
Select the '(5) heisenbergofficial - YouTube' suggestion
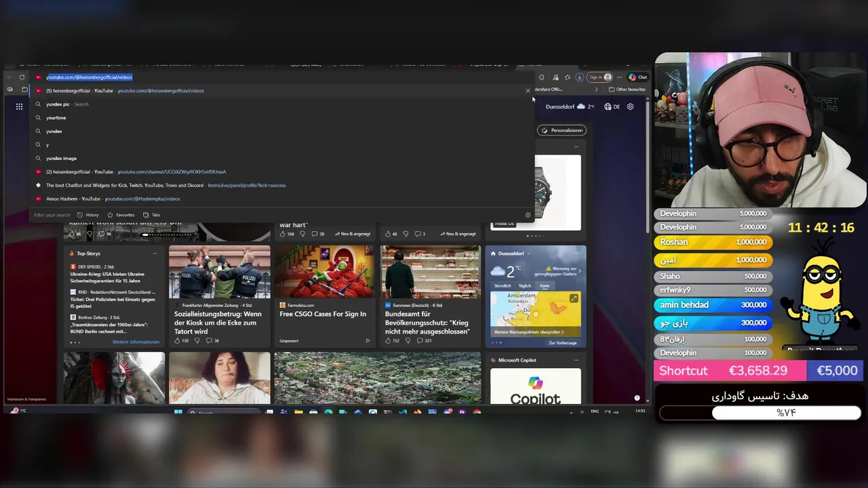point(283,91)
